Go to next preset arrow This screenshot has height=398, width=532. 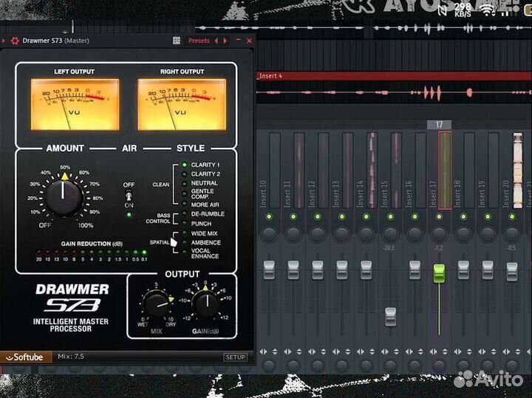(225, 41)
